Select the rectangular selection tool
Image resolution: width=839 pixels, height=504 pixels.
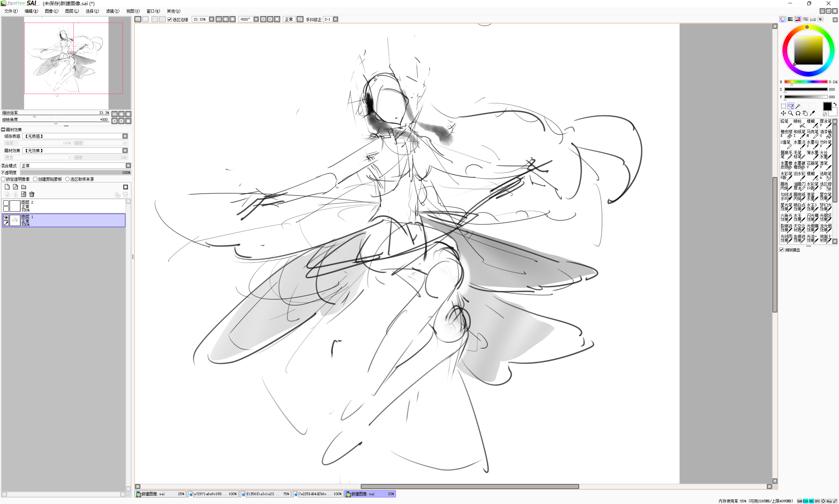[x=783, y=106]
